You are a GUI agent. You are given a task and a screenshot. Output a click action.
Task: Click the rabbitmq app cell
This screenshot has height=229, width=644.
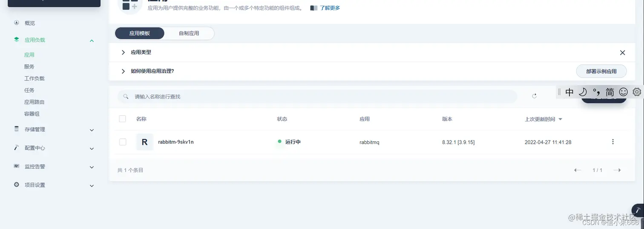point(369,142)
